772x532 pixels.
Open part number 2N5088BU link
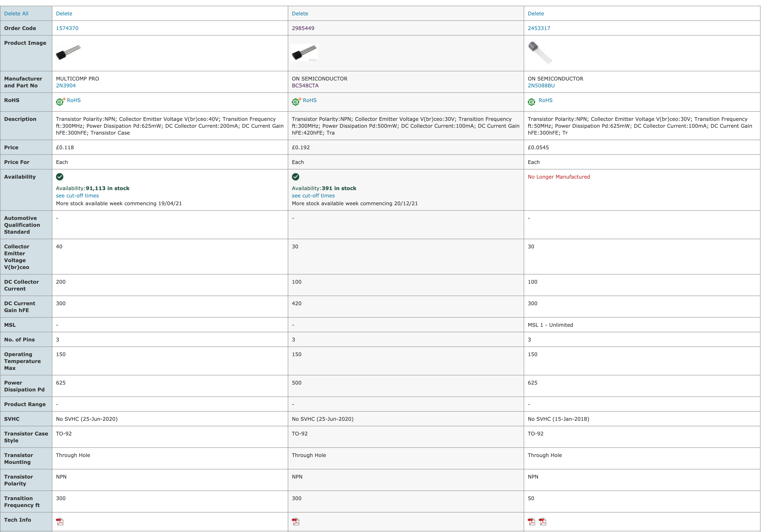[x=541, y=86]
